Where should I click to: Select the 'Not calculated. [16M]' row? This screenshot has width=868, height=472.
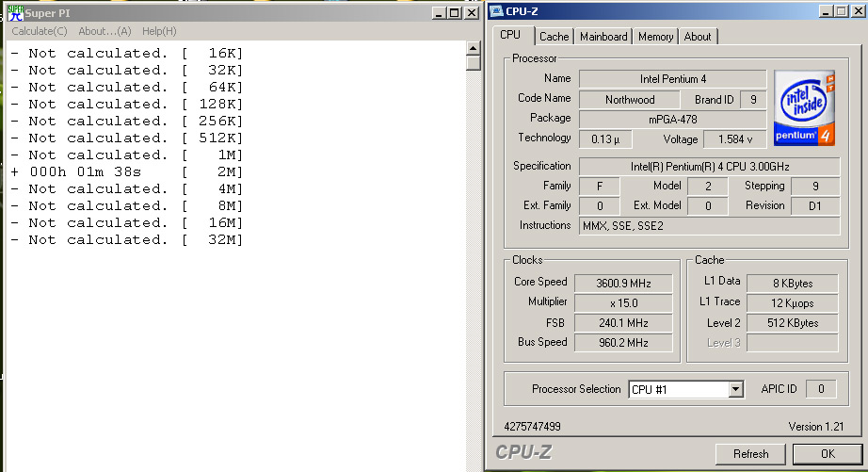pyautogui.click(x=127, y=222)
